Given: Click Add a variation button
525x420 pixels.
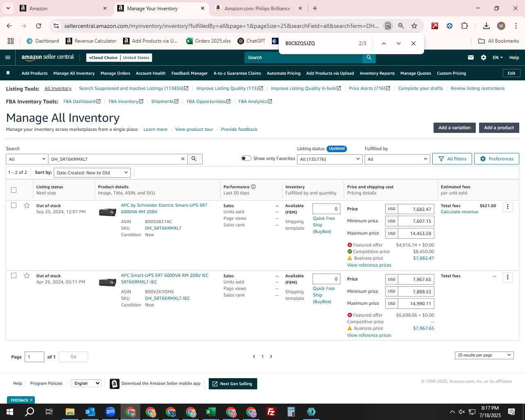Looking at the screenshot, I should (x=454, y=128).
